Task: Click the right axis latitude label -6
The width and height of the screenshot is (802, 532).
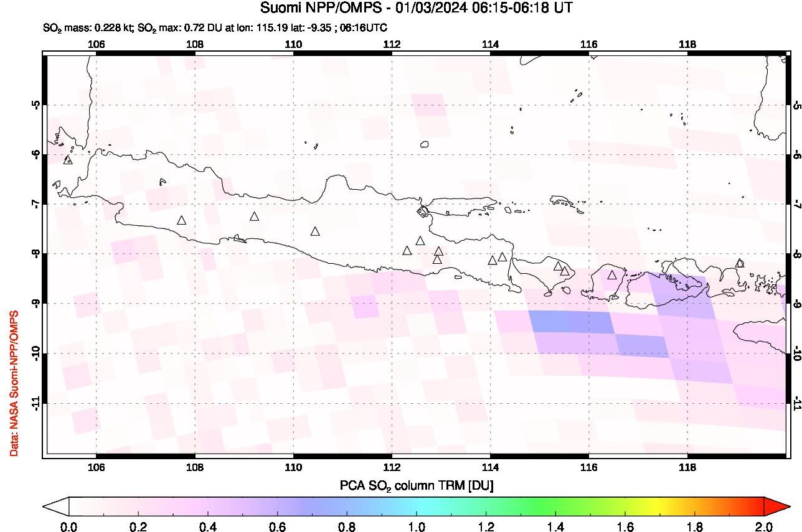Action: tap(796, 154)
